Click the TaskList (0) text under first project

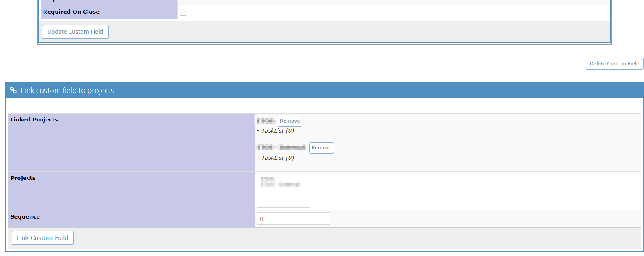click(x=278, y=131)
